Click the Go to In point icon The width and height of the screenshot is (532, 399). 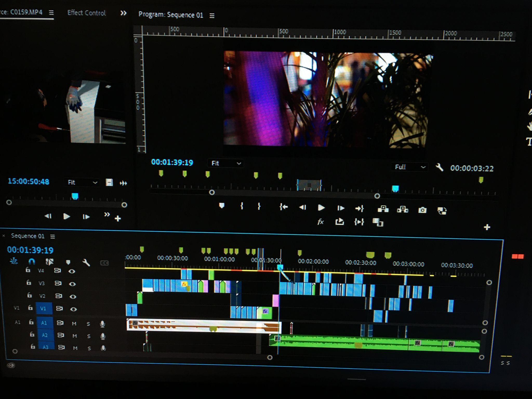(x=283, y=207)
